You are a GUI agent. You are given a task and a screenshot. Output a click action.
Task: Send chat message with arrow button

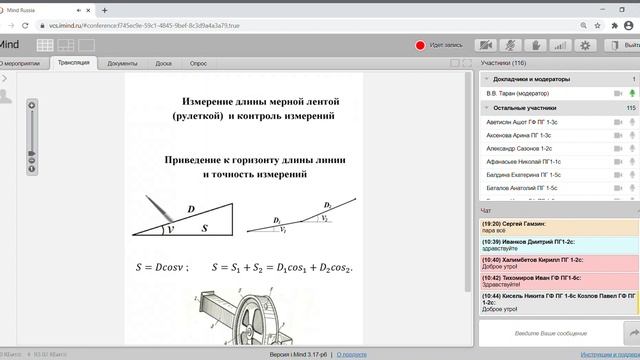[x=632, y=333]
